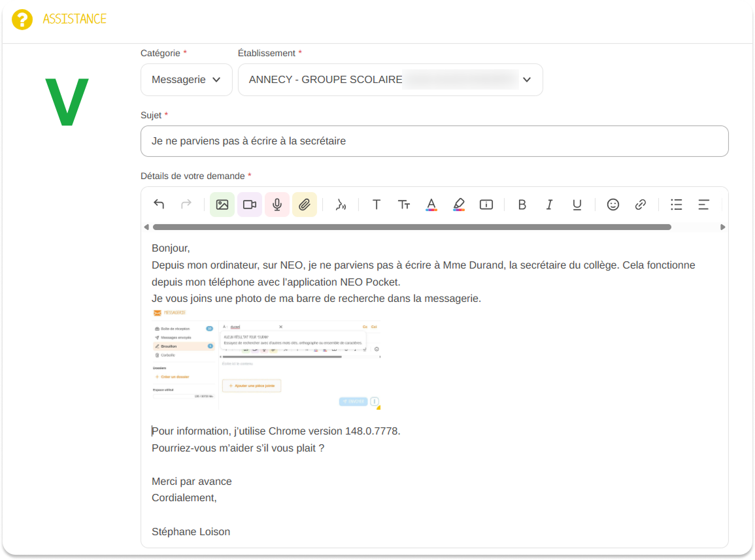Pick a text color with the A icon
The width and height of the screenshot is (755, 560).
tap(431, 205)
